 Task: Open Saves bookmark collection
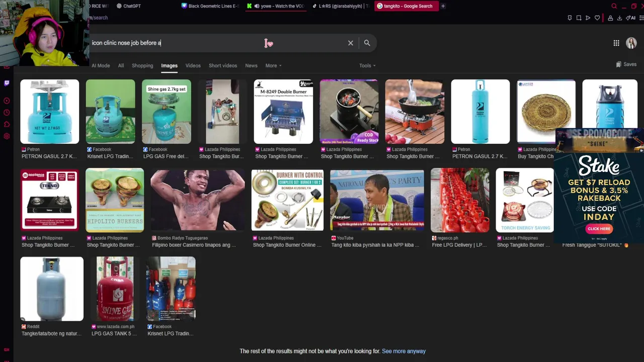626,64
